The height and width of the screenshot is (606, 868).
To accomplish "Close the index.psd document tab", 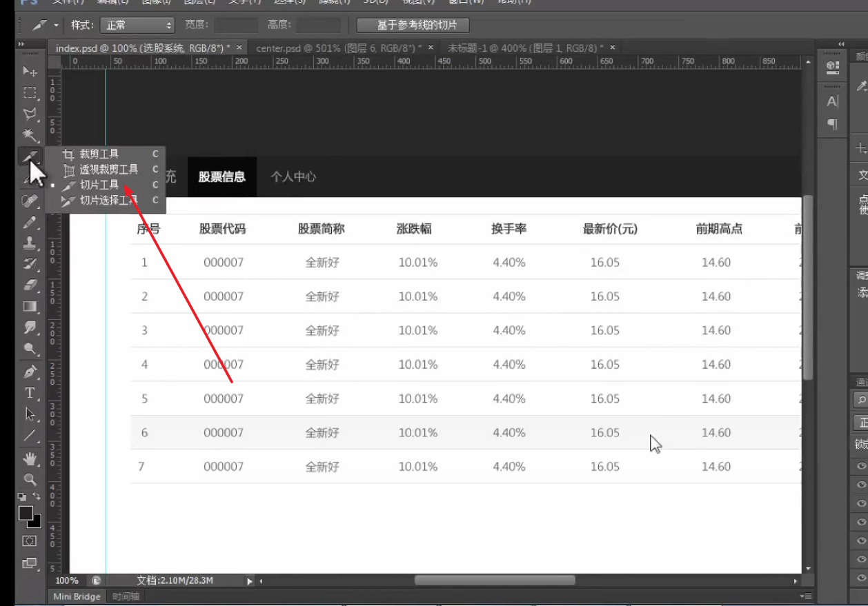I will (239, 48).
